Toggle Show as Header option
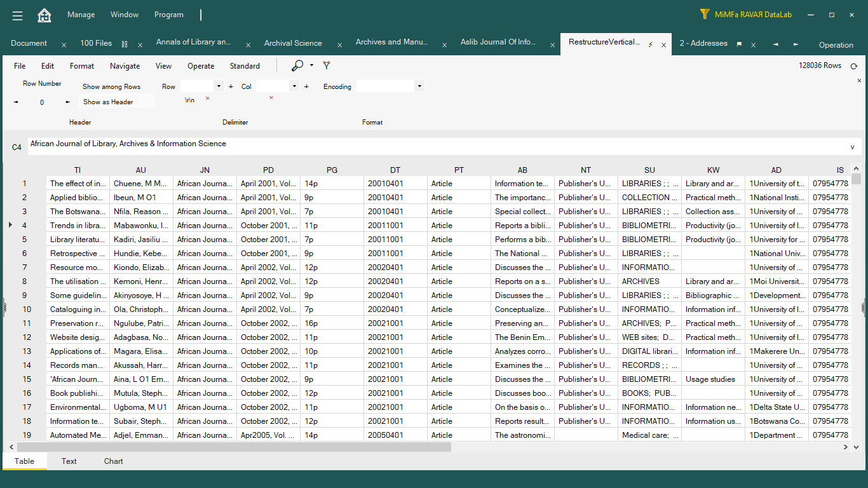This screenshot has width=868, height=488. click(108, 102)
